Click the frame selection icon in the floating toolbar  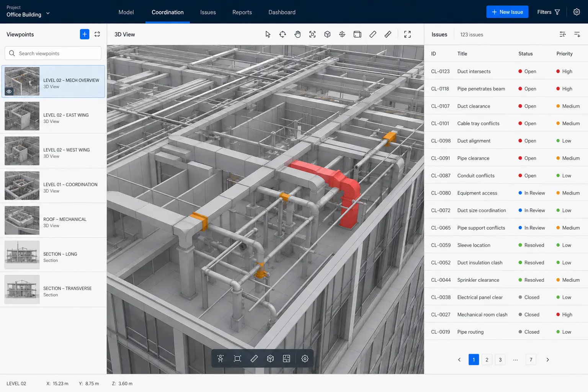(237, 359)
